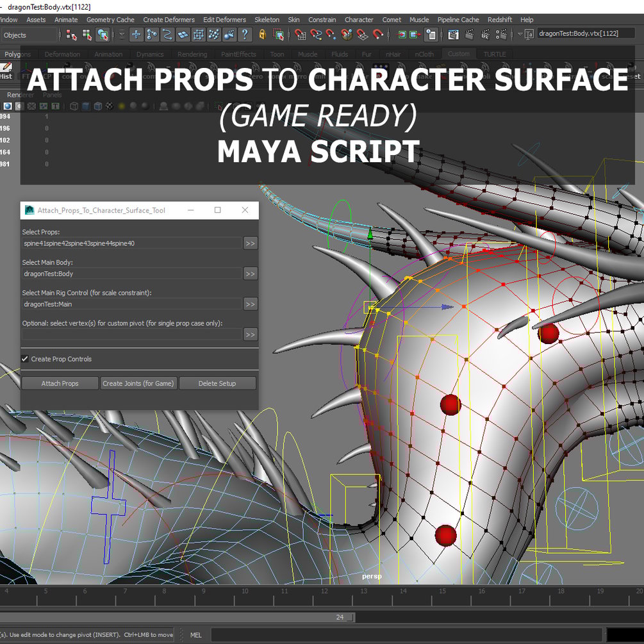
Task: Enable snap to curves magnet
Action: [x=316, y=35]
